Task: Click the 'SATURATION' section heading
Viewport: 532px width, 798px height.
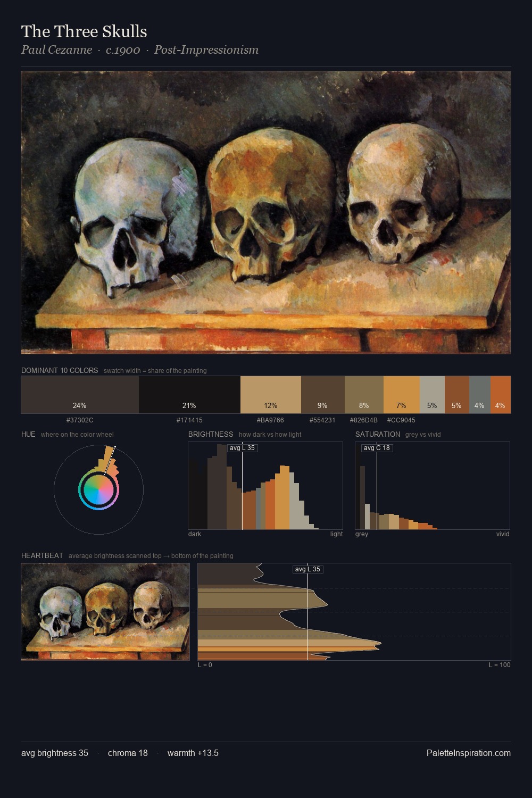Action: pos(378,434)
